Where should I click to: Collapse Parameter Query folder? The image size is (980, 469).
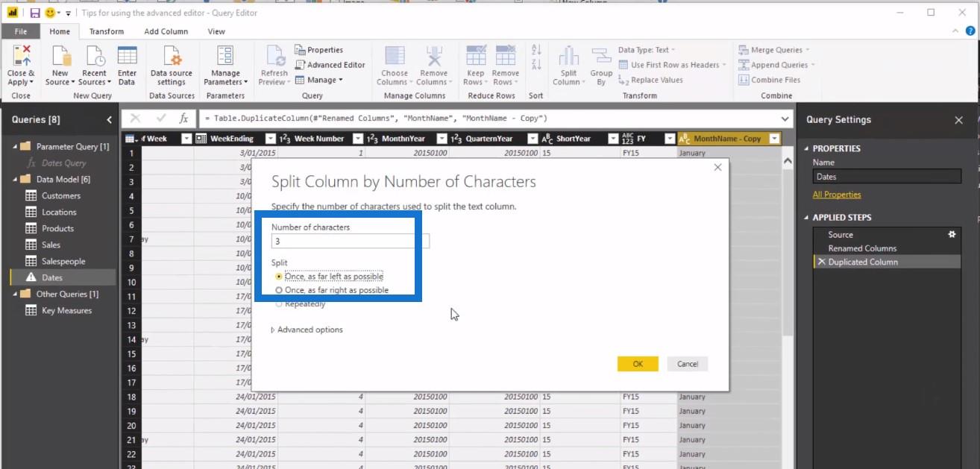15,146
